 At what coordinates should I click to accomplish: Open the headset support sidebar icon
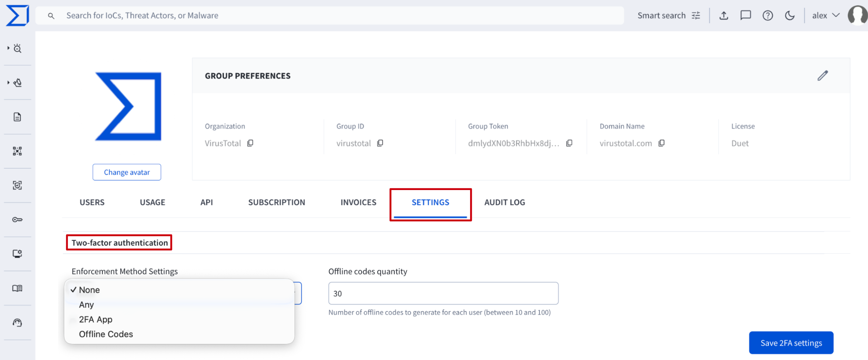coord(17,323)
